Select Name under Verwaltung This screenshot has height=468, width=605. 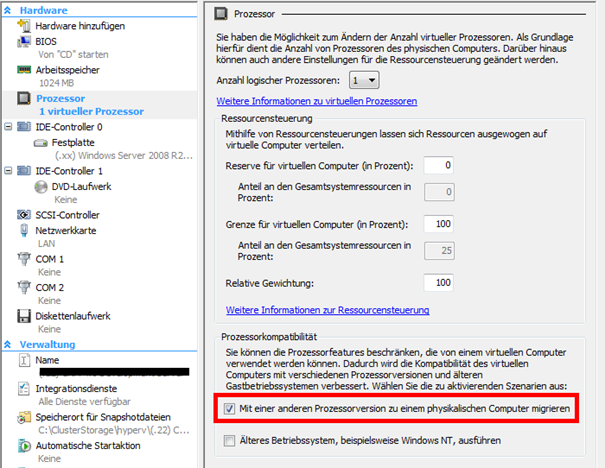47,360
